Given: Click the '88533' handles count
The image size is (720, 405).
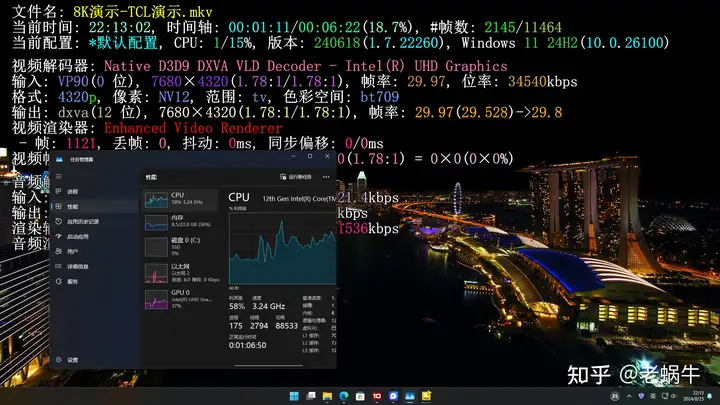Looking at the screenshot, I should 287,326.
